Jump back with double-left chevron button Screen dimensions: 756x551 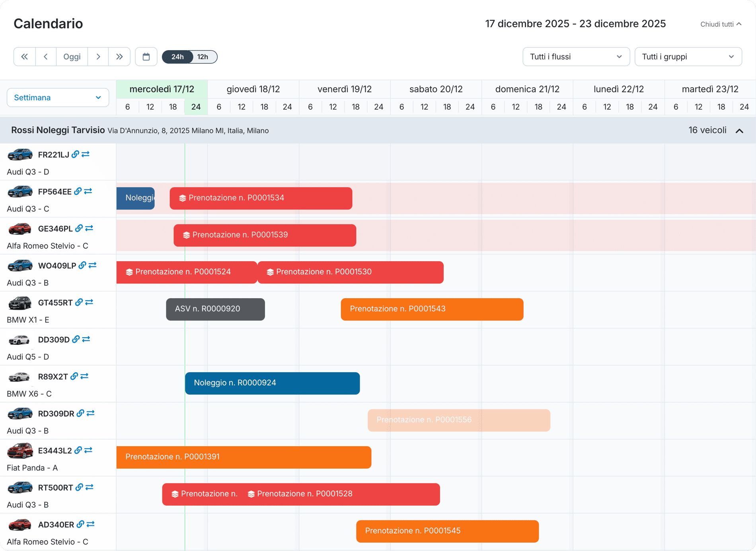click(25, 57)
